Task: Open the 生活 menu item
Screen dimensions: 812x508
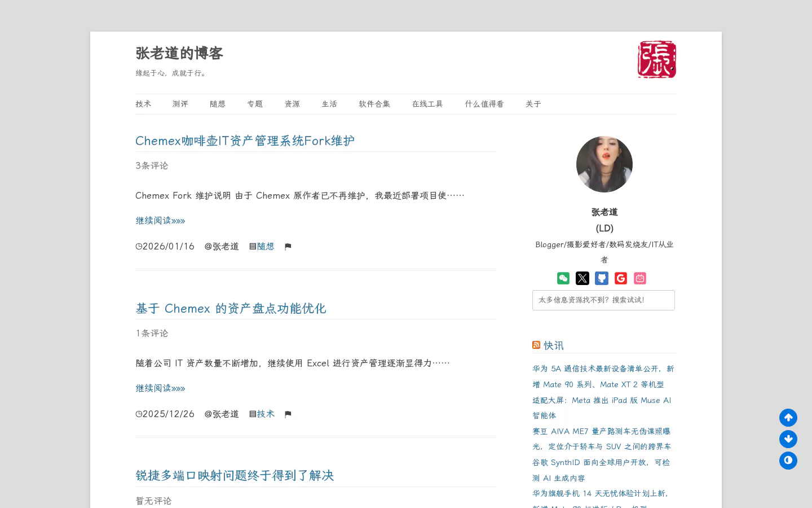Action: point(330,104)
